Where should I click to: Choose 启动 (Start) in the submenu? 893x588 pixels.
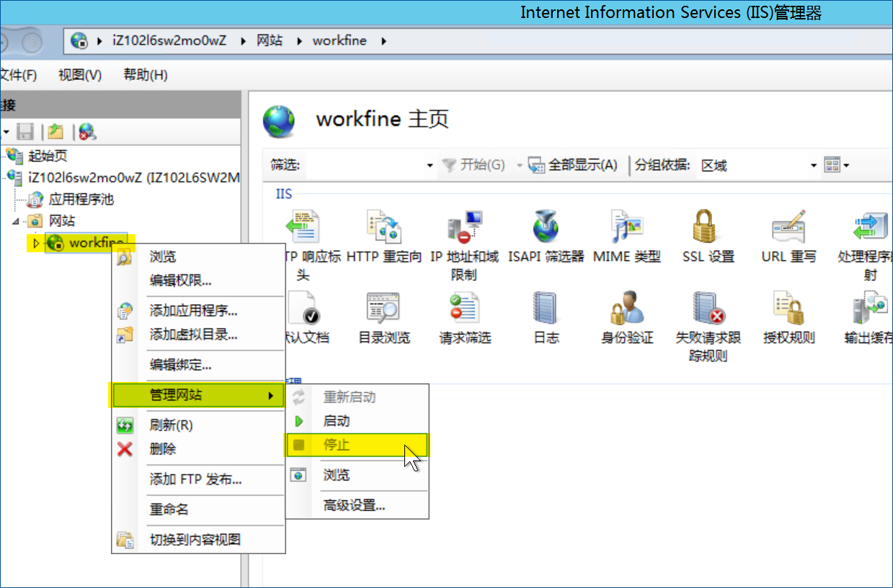(357, 421)
